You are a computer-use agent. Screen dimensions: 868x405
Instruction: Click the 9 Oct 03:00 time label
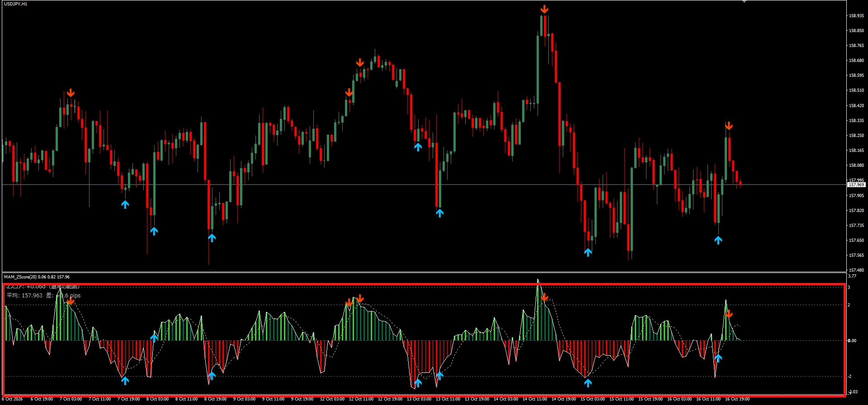tap(244, 399)
